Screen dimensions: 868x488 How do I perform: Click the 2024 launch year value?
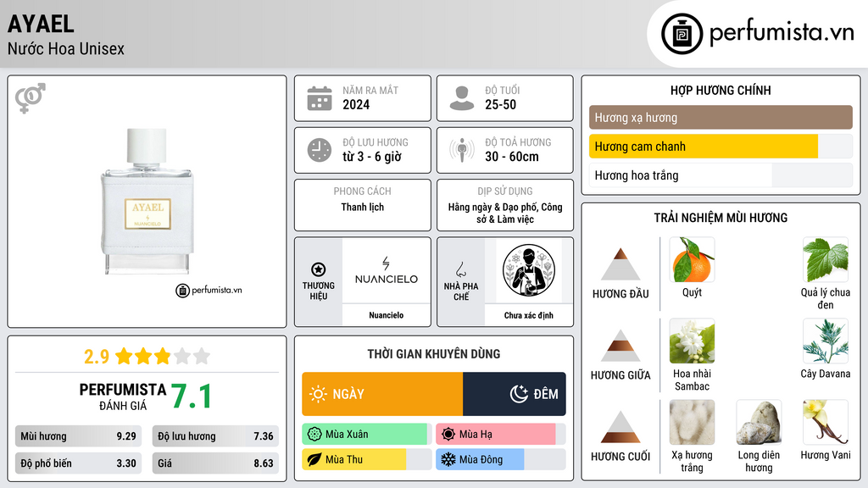tap(356, 104)
